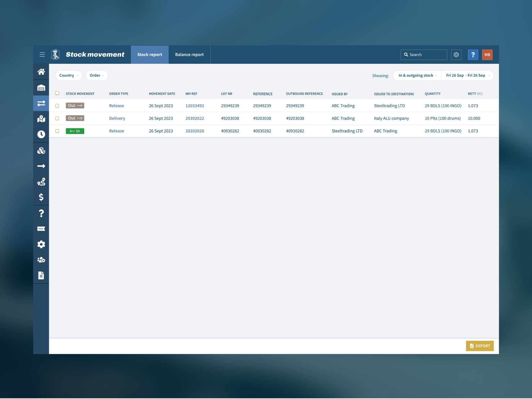Viewport: 532px width, 399px height.
Task: Open WH ref link 20202020
Action: [194, 131]
